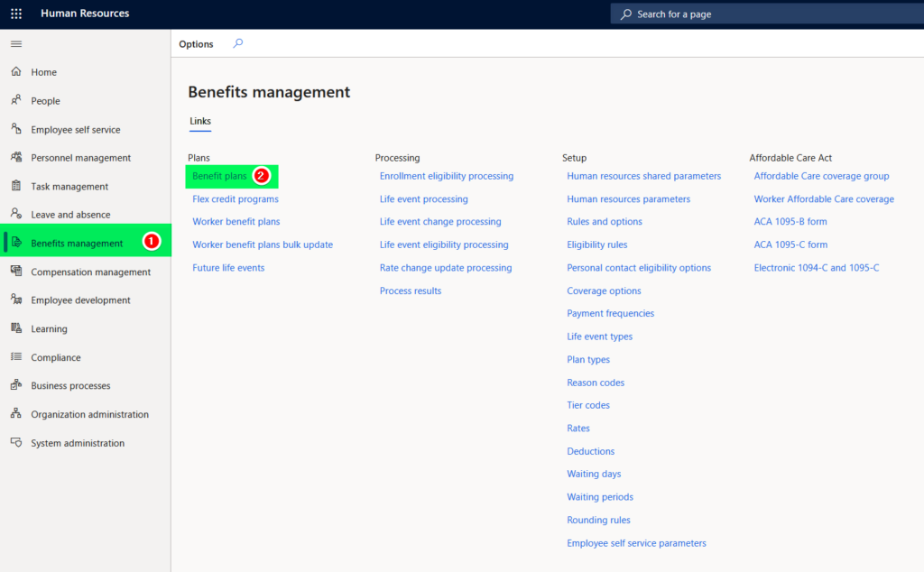924x572 pixels.
Task: Open Human resources shared parameters link
Action: 643,176
